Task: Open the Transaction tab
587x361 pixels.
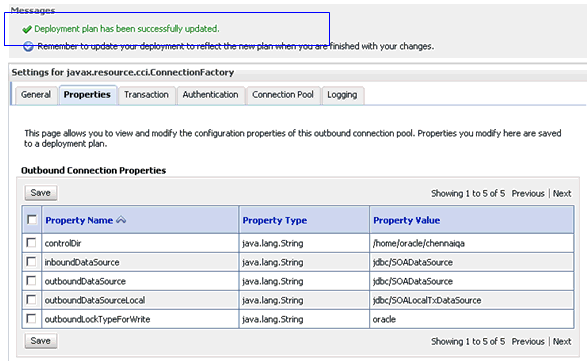Action: [x=146, y=95]
